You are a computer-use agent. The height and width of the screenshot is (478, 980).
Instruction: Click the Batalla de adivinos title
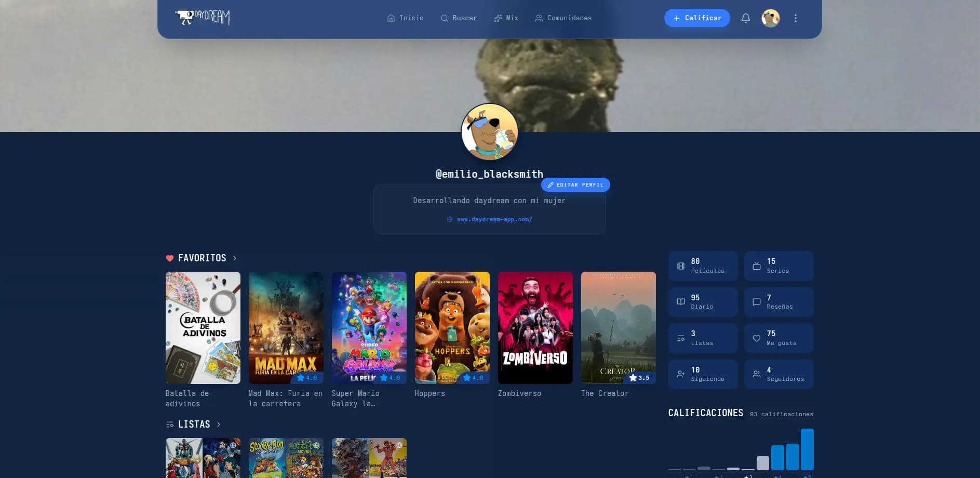point(187,399)
